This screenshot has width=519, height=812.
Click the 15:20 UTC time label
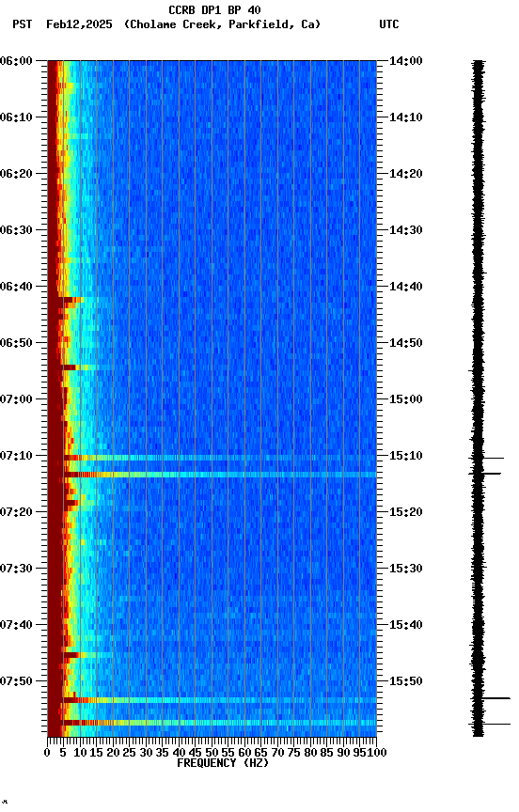pyautogui.click(x=406, y=513)
